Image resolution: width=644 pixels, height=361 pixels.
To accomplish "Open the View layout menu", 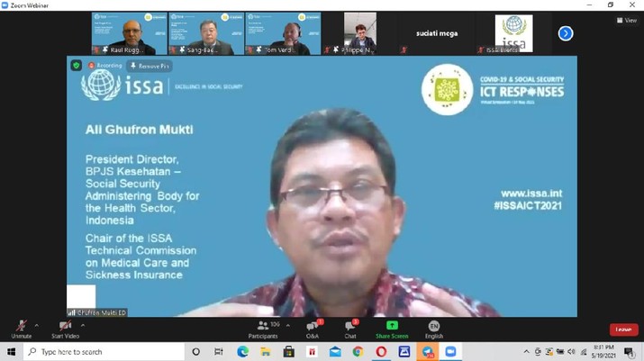I will [x=627, y=20].
